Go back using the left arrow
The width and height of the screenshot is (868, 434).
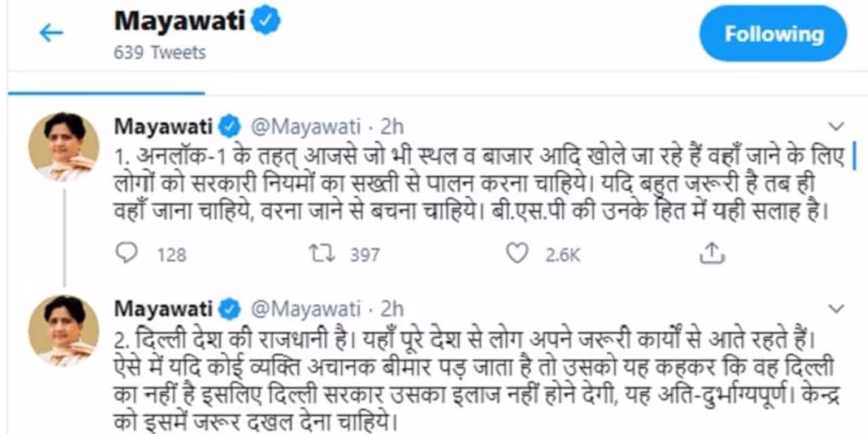pyautogui.click(x=51, y=33)
